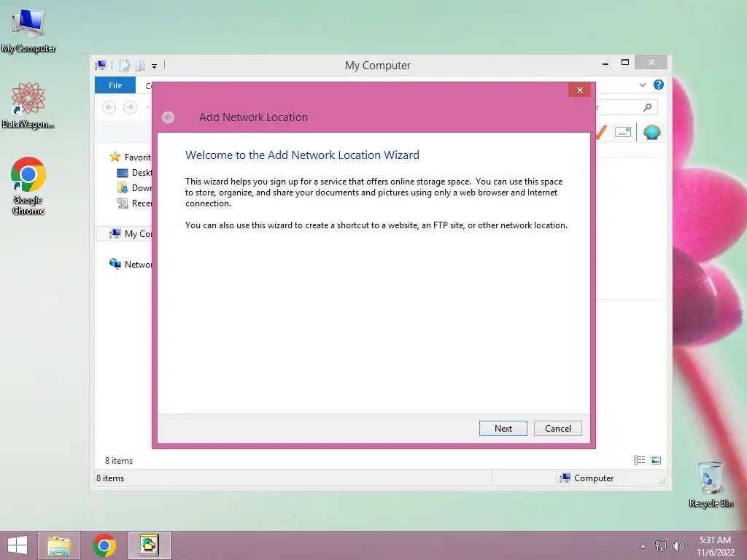Click the search magnifier in My Computer

(x=647, y=107)
